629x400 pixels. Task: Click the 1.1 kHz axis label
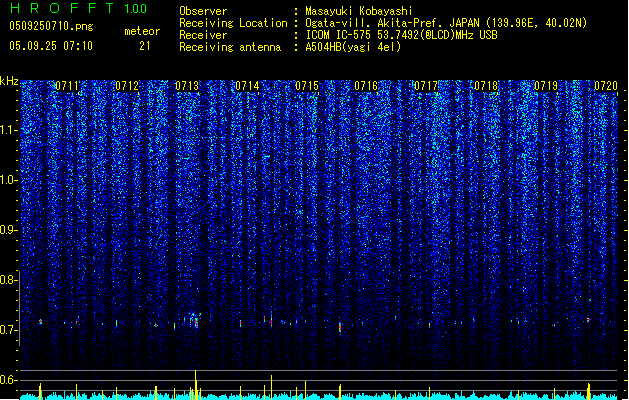tap(9, 130)
